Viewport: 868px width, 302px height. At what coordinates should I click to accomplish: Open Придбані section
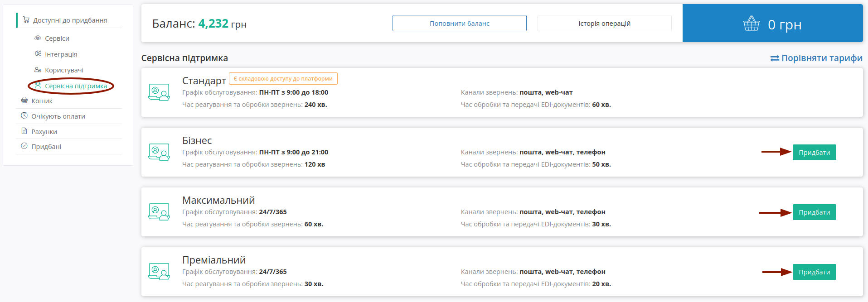pos(46,147)
